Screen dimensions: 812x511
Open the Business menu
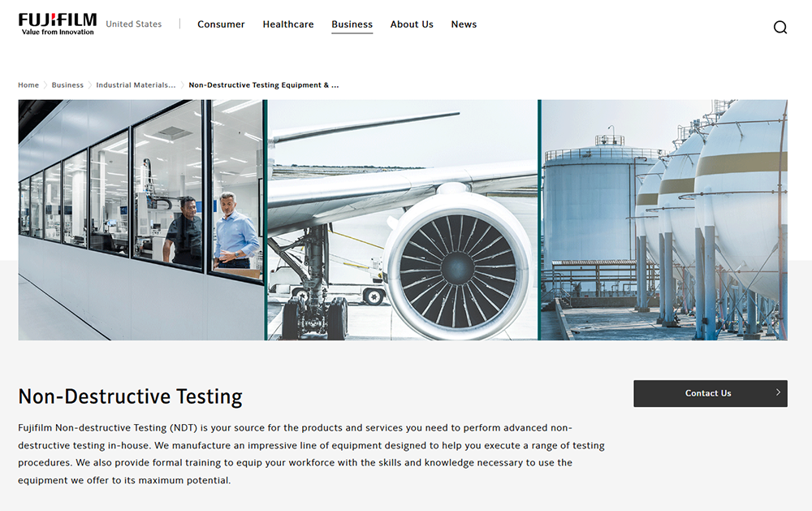click(x=352, y=24)
